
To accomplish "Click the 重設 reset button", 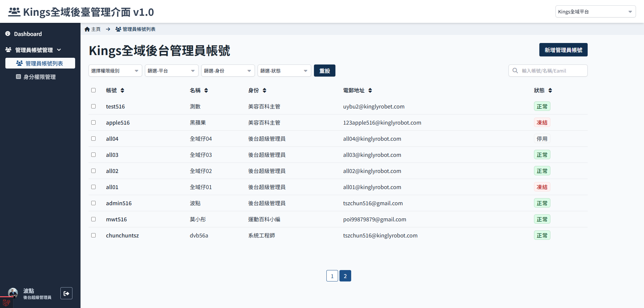I will click(325, 71).
